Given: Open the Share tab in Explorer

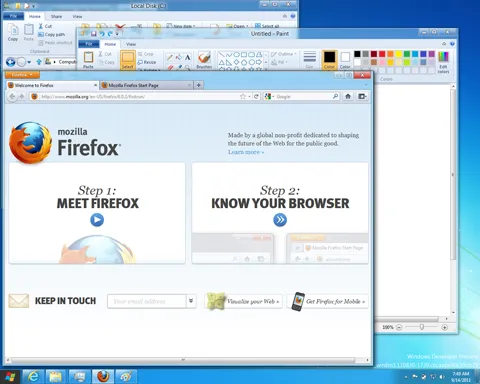Looking at the screenshot, I should [x=56, y=16].
